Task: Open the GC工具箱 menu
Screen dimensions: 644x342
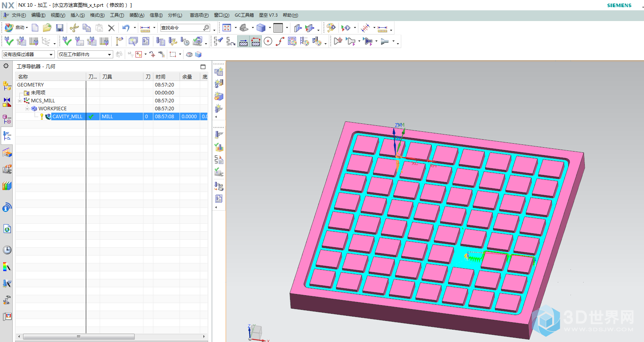Action: click(244, 15)
